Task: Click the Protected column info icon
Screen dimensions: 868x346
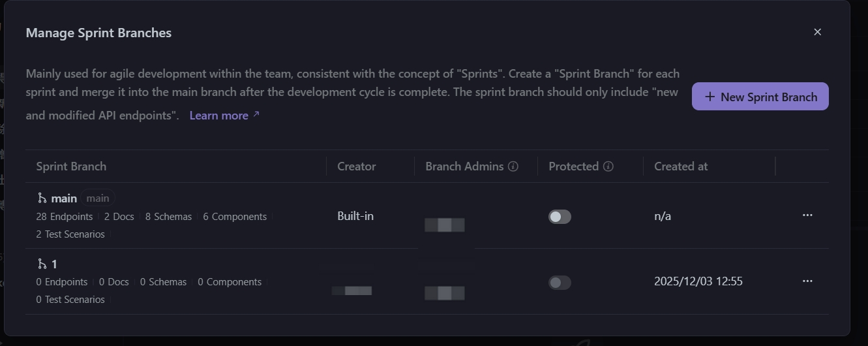Action: [608, 166]
